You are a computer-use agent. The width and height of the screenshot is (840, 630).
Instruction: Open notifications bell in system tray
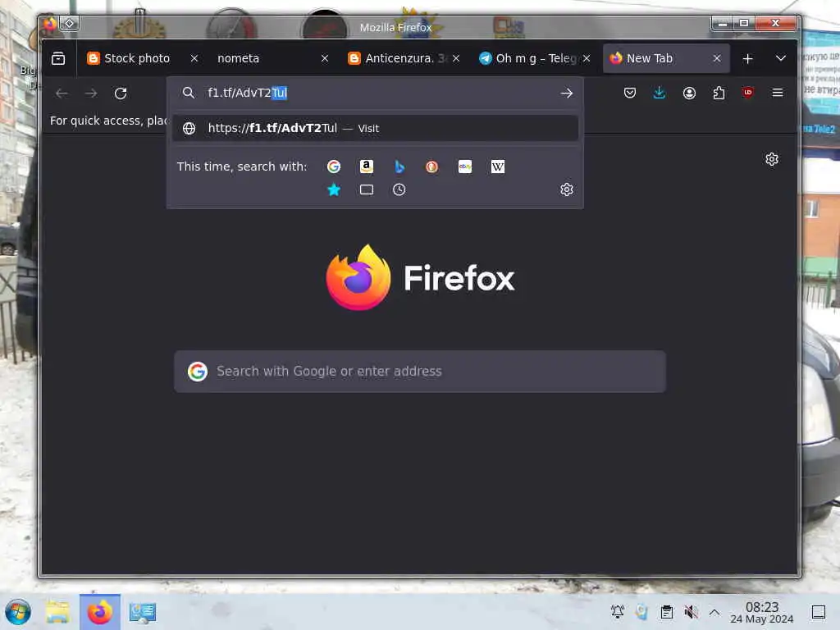coord(618,612)
